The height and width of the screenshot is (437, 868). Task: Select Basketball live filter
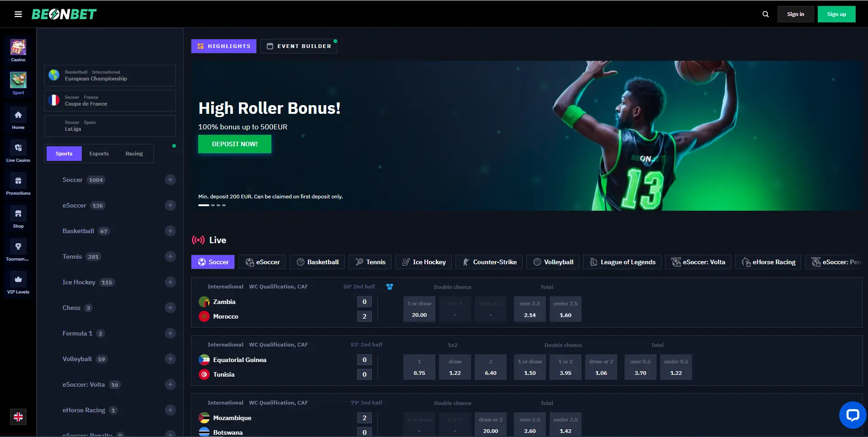pos(318,262)
